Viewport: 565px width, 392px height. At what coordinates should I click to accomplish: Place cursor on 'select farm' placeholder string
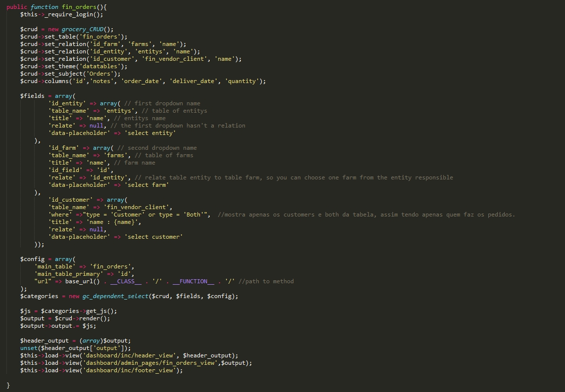point(146,185)
